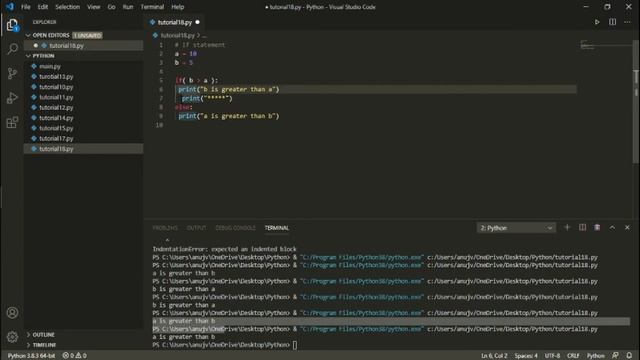This screenshot has height=360, width=640.
Task: Open tutorial17.py from the explorer
Action: tap(56, 138)
